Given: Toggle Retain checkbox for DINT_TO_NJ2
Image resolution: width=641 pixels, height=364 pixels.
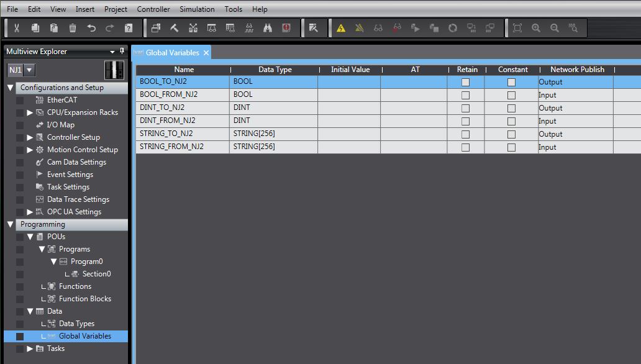Looking at the screenshot, I should (465, 108).
